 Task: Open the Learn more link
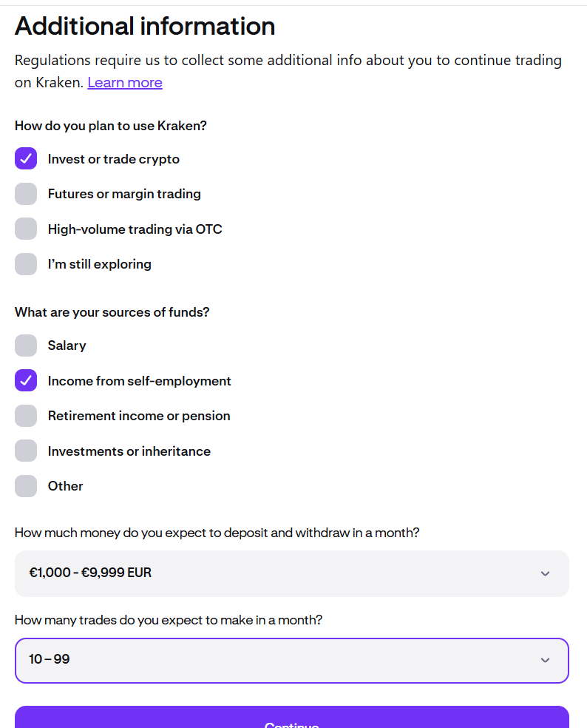click(x=125, y=83)
